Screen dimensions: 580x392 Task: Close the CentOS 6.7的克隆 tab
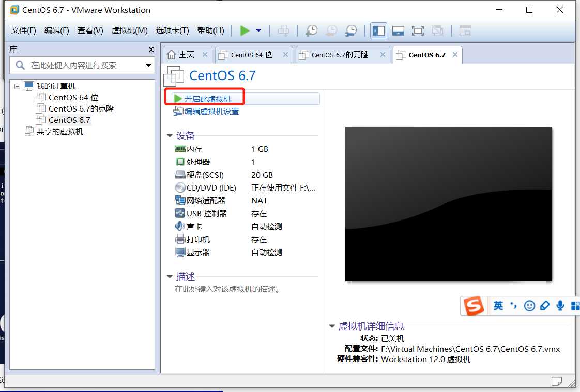[383, 55]
